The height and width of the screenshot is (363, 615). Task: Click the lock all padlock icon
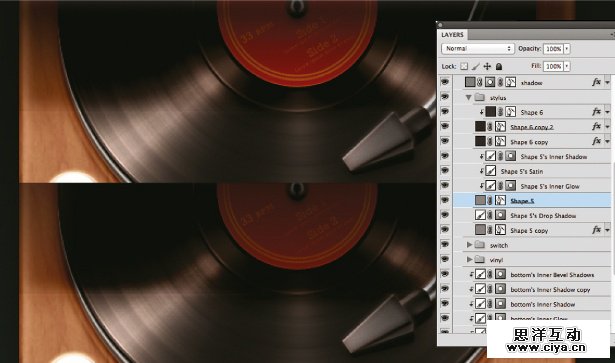click(x=499, y=66)
